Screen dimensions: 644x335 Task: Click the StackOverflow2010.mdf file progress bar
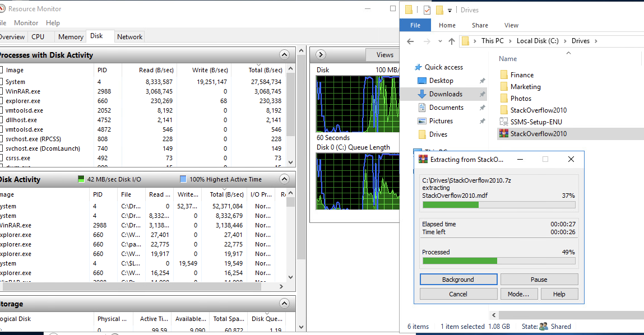499,204
